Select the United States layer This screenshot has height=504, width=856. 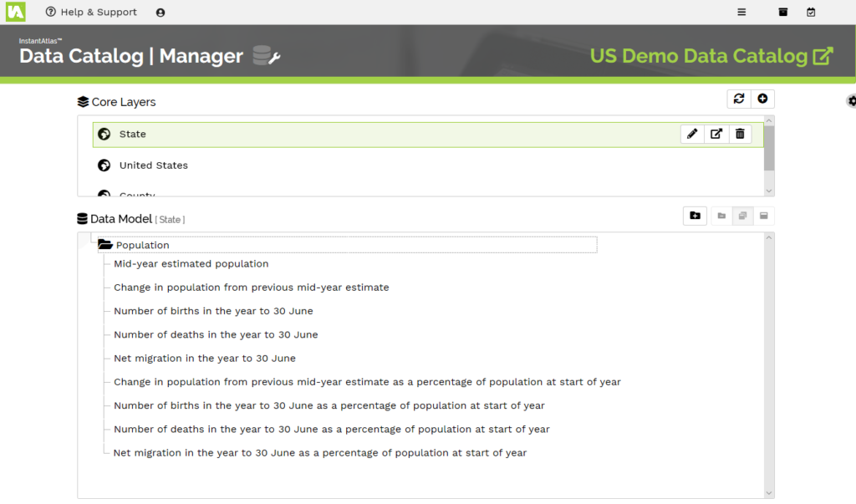(x=154, y=165)
